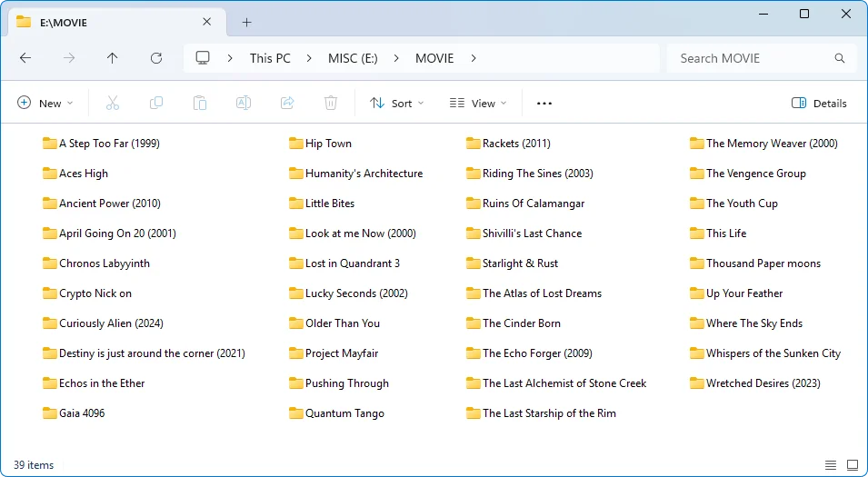Navigate back with the back arrow

pos(25,58)
